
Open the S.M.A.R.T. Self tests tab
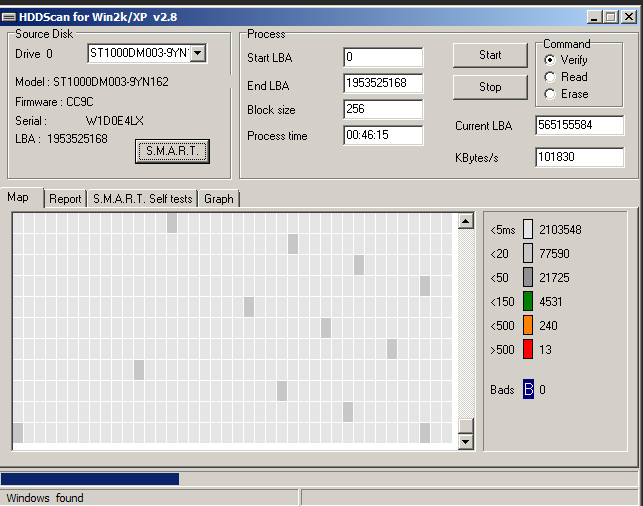tap(142, 199)
